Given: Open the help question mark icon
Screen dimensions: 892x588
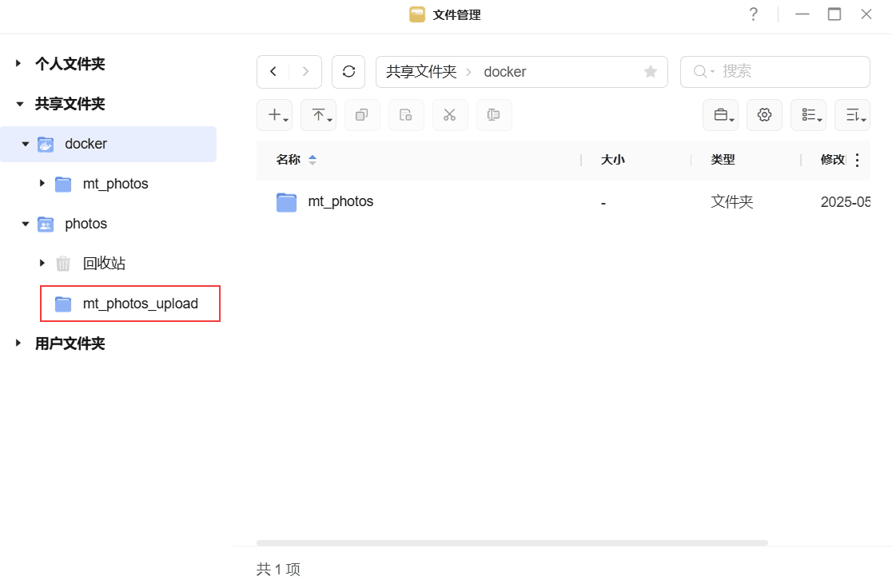Looking at the screenshot, I should [x=753, y=14].
